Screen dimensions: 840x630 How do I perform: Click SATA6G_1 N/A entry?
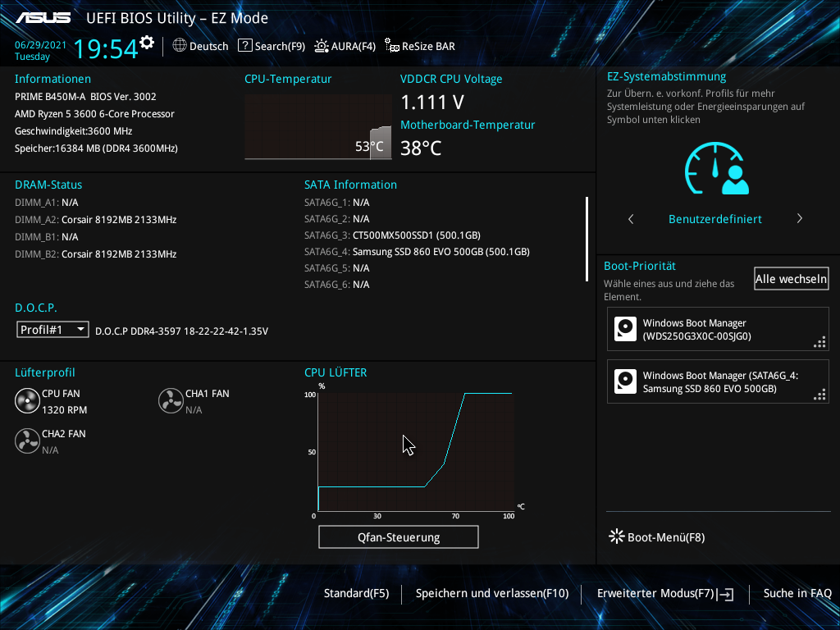(x=337, y=203)
